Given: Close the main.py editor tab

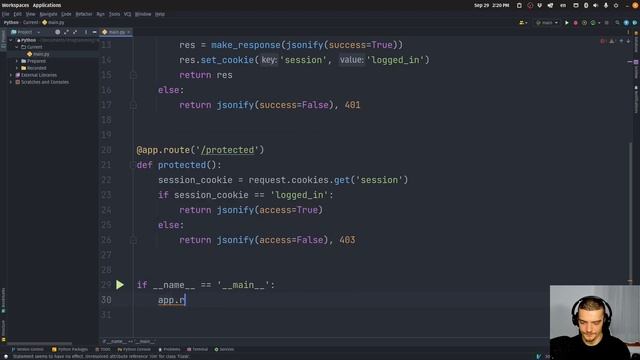Looking at the screenshot, I should click(129, 32).
